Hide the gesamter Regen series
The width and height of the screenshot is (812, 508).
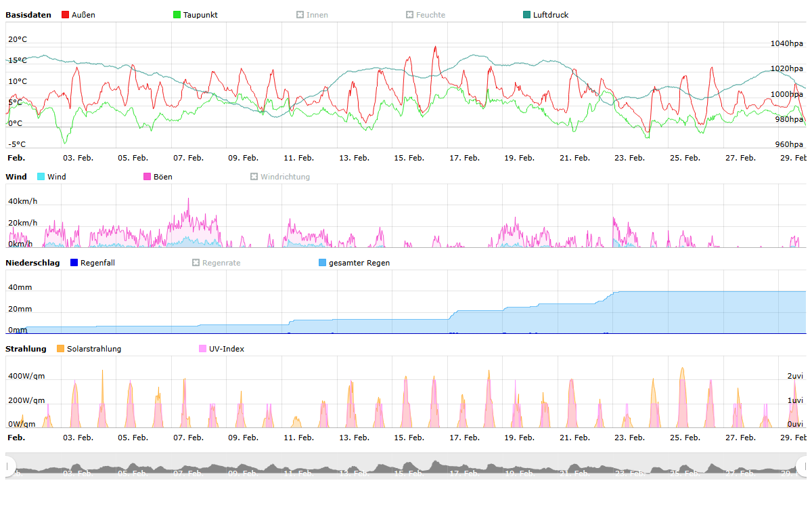coord(323,263)
